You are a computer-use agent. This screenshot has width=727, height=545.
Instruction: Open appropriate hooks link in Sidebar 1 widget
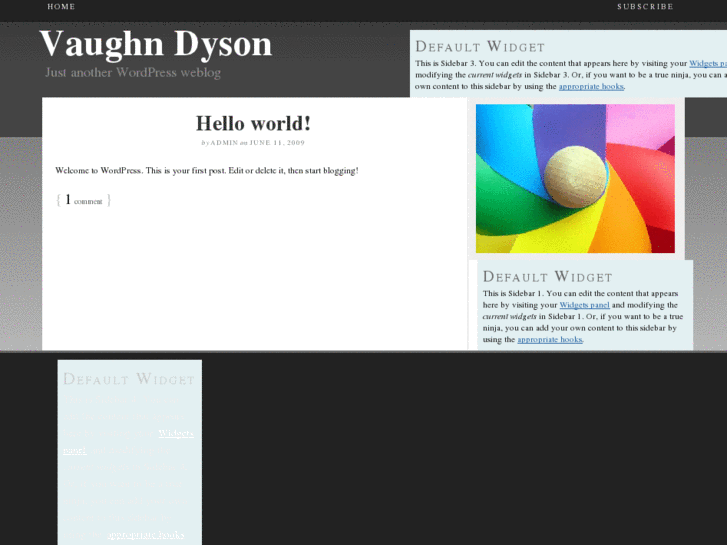pos(550,340)
